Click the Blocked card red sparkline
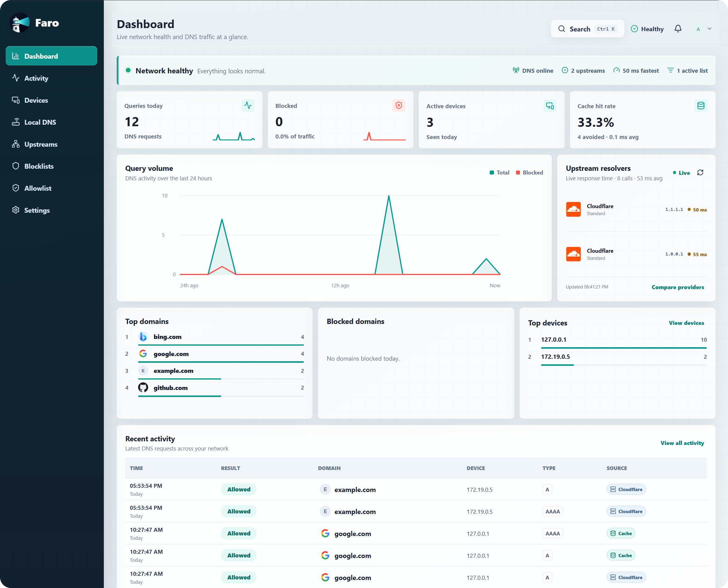The width and height of the screenshot is (728, 588). pos(384,136)
